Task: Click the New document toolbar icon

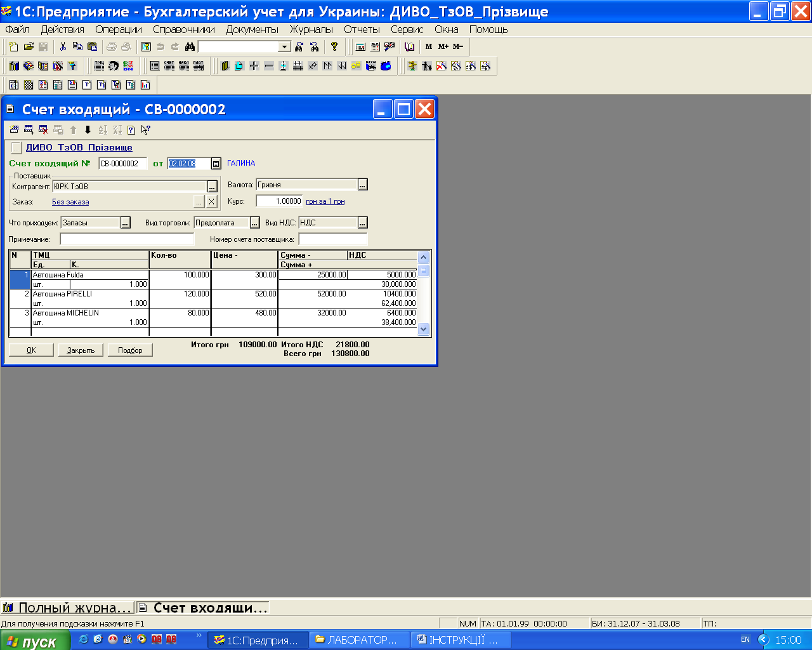Action: [14, 46]
